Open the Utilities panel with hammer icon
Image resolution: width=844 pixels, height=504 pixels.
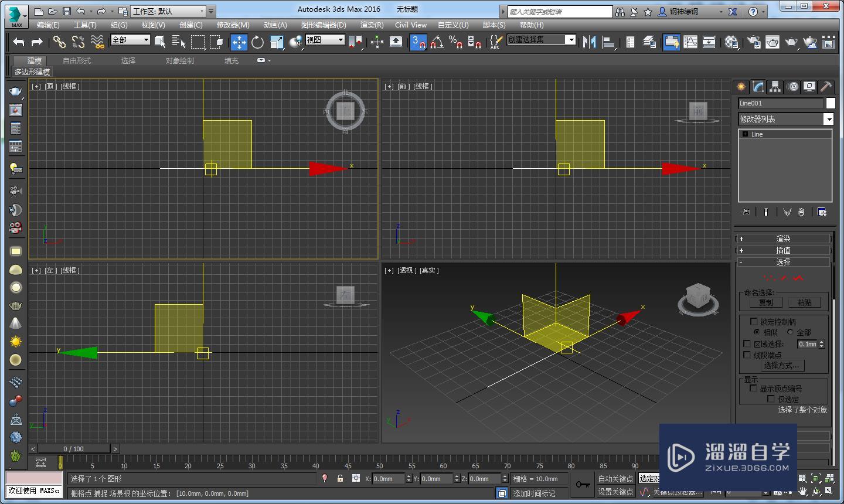coord(826,87)
